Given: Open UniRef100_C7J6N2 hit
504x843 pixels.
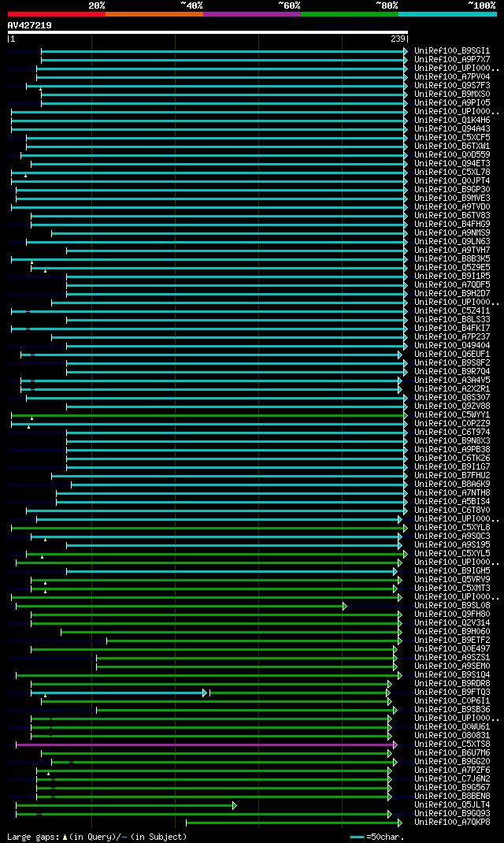Looking at the screenshot, I should [x=452, y=778].
